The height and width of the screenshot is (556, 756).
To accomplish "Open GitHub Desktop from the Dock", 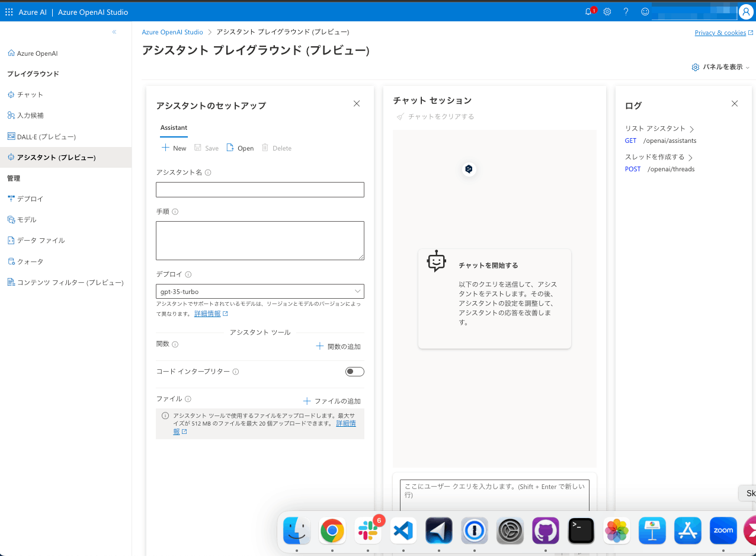I will point(546,531).
